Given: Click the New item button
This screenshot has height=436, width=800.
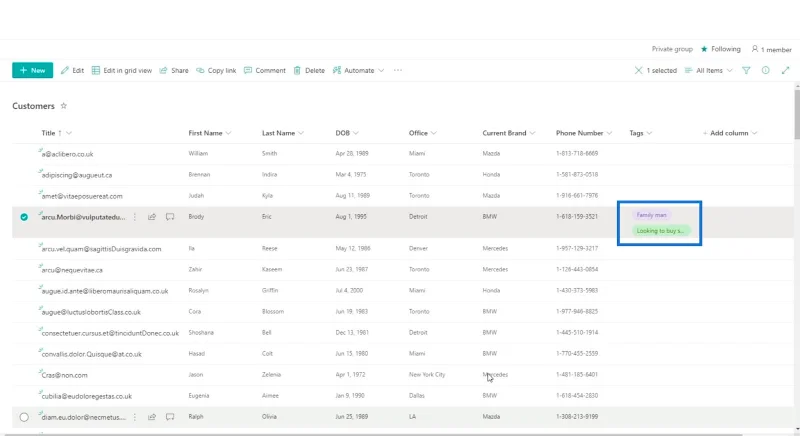Looking at the screenshot, I should 32,70.
